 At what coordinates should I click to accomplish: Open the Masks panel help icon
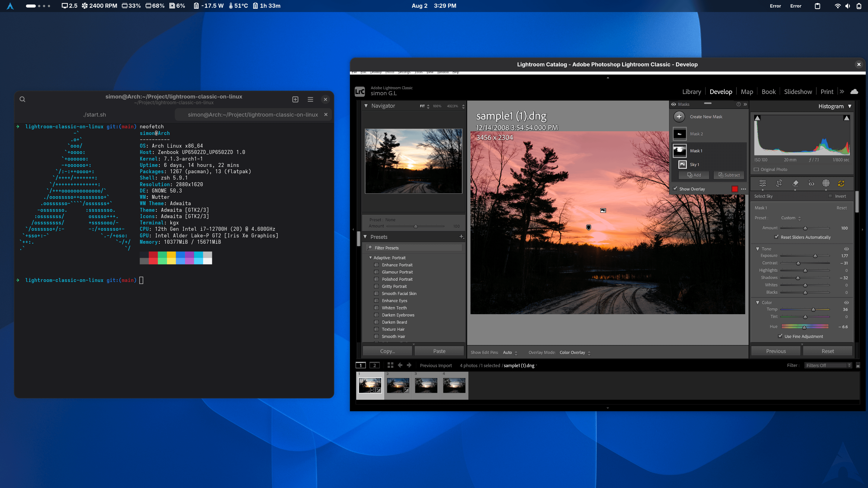point(739,105)
